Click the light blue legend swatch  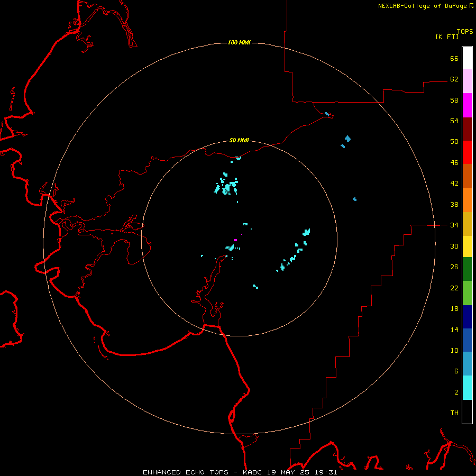467,364
